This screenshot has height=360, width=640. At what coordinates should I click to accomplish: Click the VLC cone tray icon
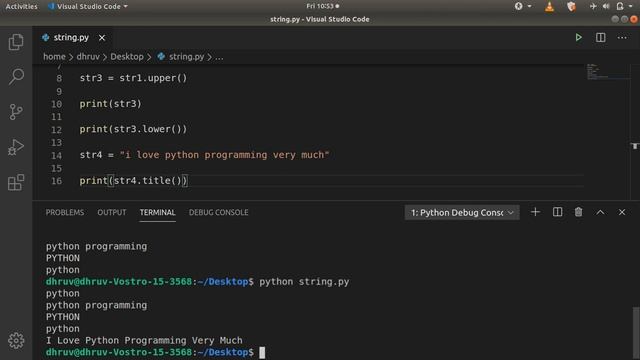[x=549, y=7]
